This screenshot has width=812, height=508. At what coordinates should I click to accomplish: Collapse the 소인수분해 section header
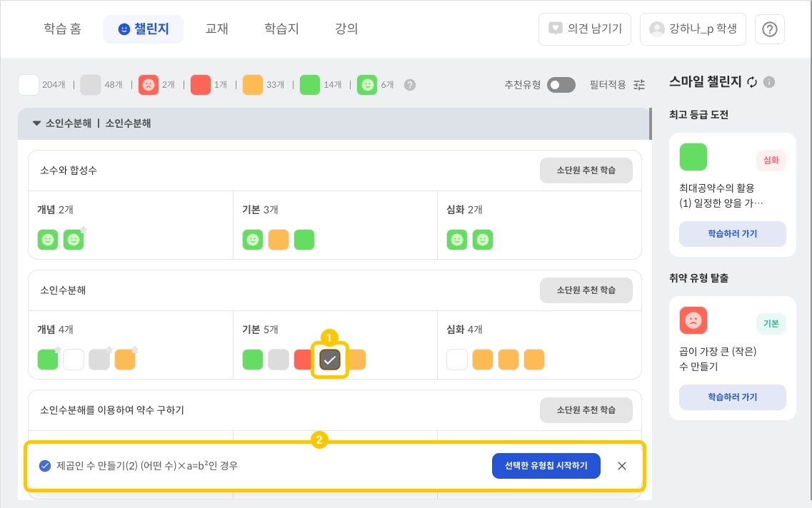pos(37,123)
